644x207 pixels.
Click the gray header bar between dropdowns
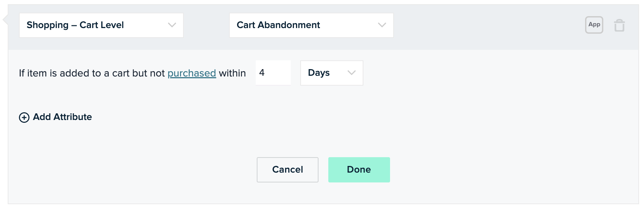pyautogui.click(x=206, y=25)
